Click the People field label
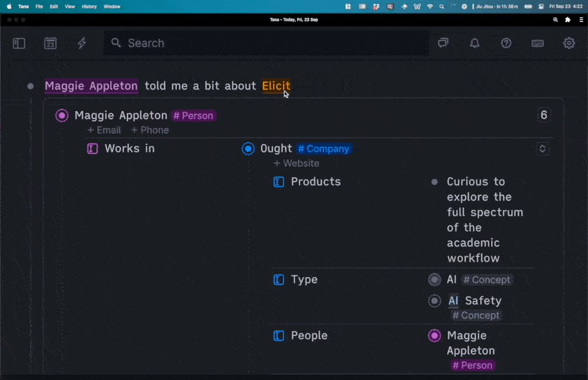The width and height of the screenshot is (588, 380). (309, 336)
